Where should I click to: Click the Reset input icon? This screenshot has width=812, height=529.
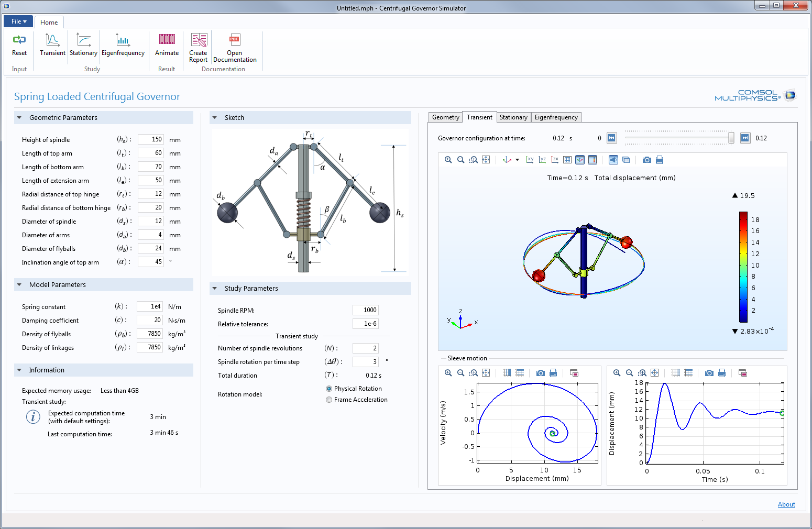(19, 40)
